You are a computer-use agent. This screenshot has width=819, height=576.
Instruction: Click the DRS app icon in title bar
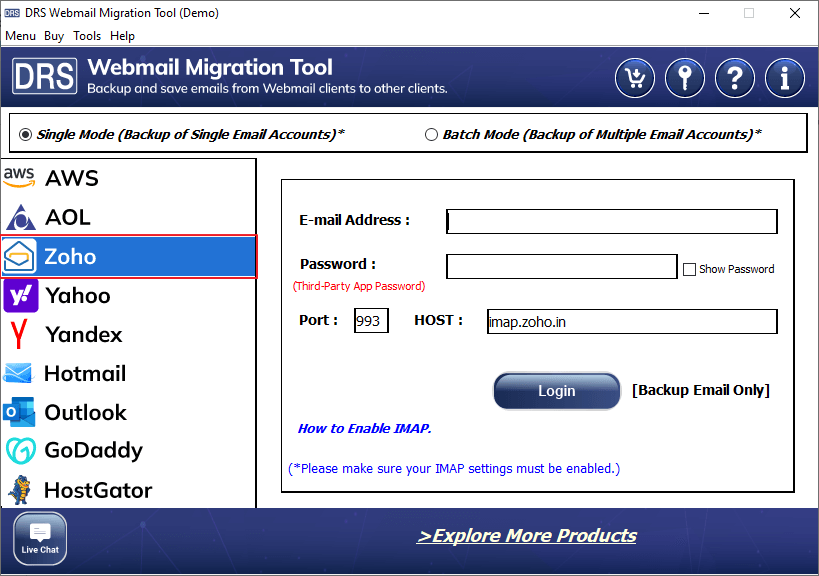pyautogui.click(x=12, y=13)
